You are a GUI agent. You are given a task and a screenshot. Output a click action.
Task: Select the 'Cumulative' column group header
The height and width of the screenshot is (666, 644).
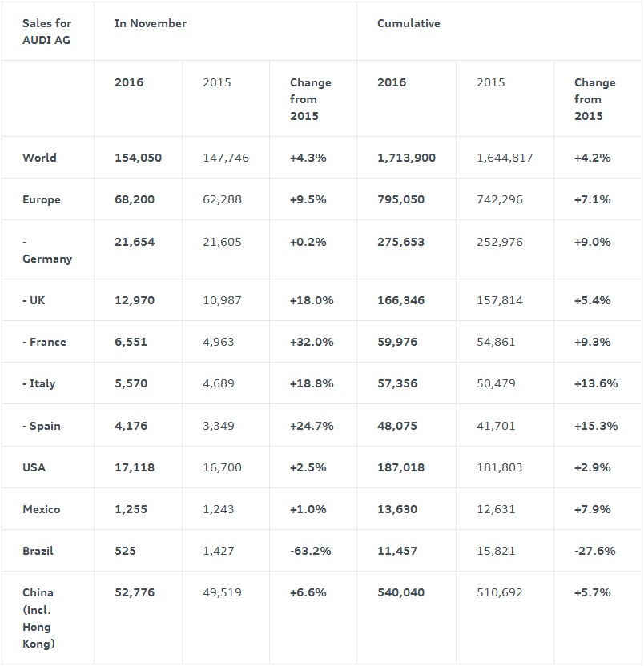point(409,23)
